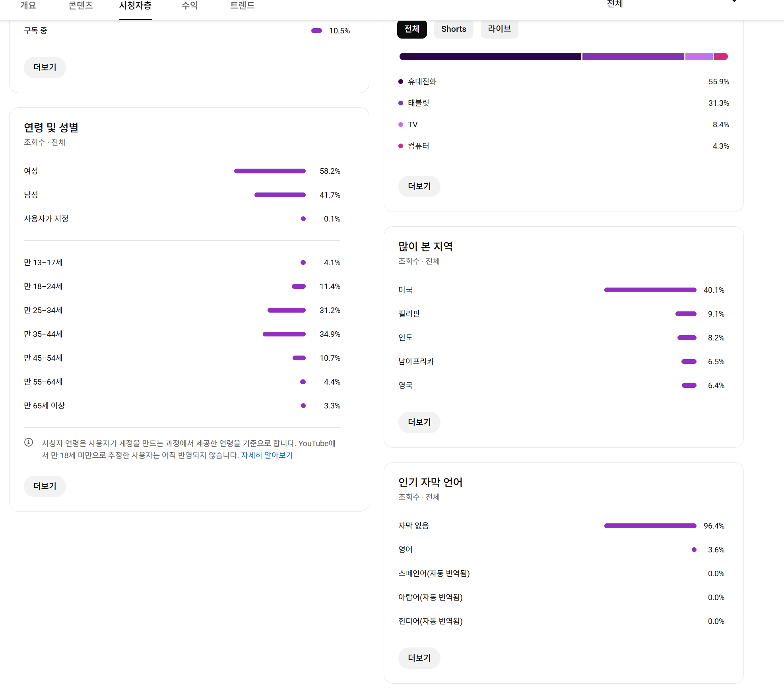This screenshot has width=784, height=692.
Task: Expand 더보기 in 인기 자막 언어 card
Action: coord(419,658)
